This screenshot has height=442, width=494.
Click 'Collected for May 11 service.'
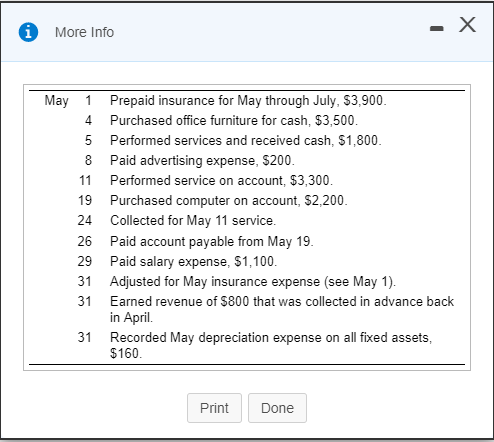(x=193, y=220)
